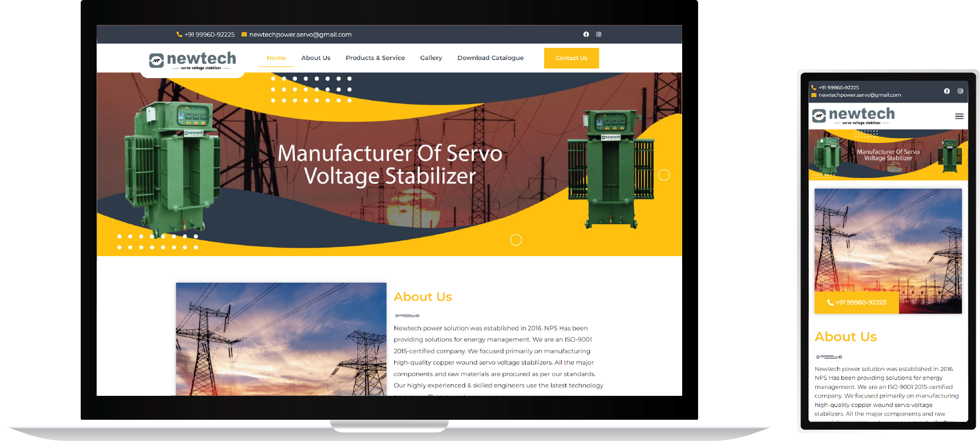Tap the yellow +91 99960-92225 call button on mobile

(x=856, y=302)
